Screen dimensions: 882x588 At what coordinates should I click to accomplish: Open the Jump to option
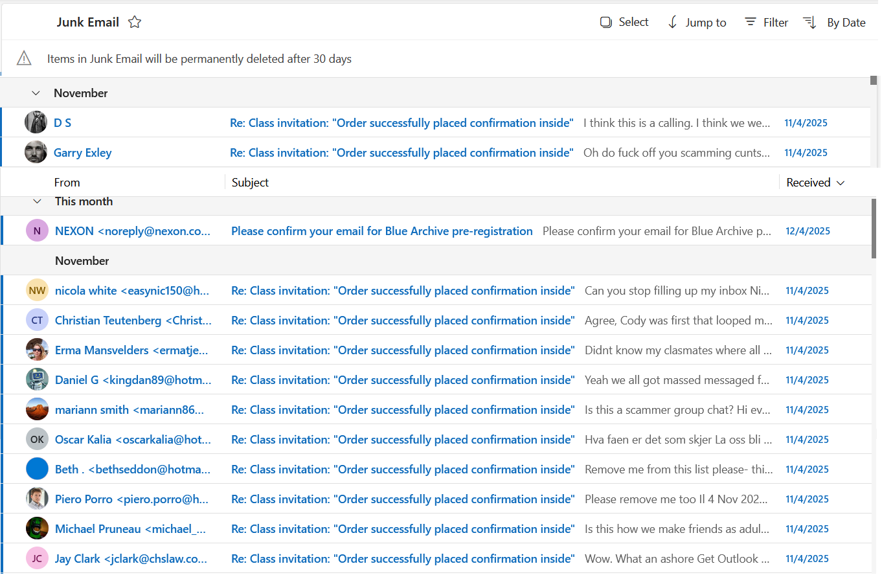coord(697,23)
